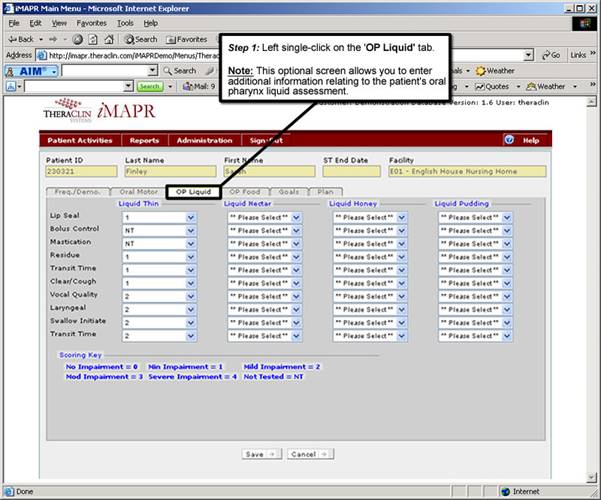Click the AIM toolbar logo button
The height and width of the screenshot is (500, 601).
tap(31, 71)
